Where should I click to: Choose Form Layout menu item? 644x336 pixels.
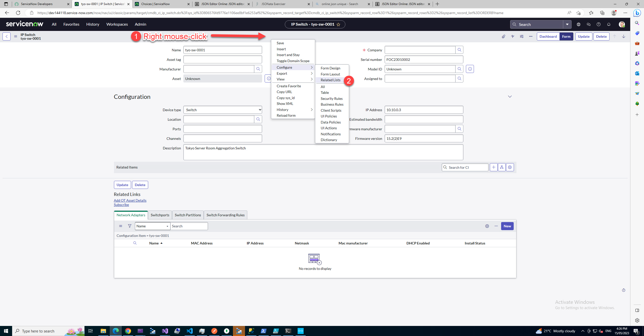[331, 74]
